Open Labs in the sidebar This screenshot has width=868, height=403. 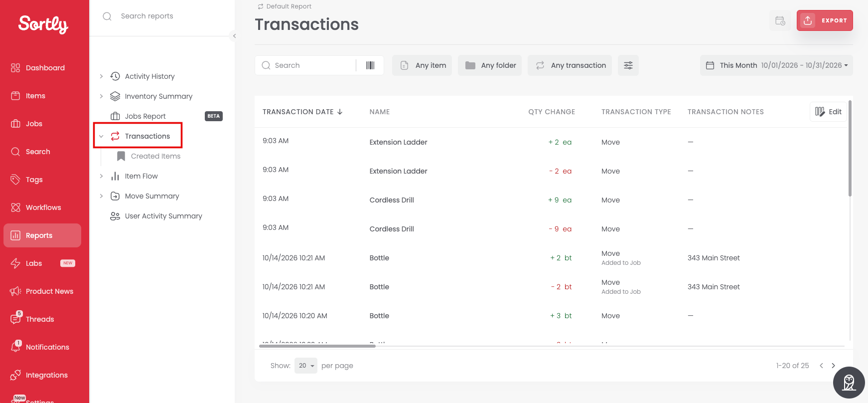click(x=42, y=263)
